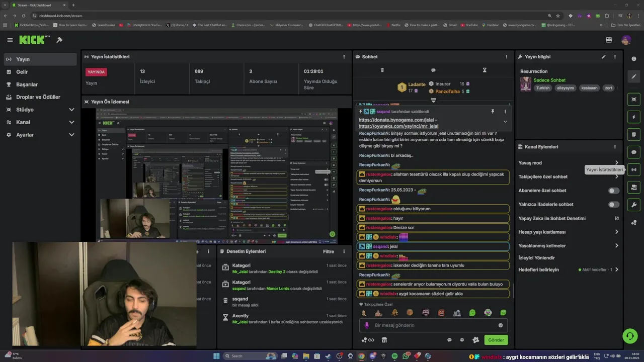This screenshot has height=362, width=644.
Task: Click the trash icon in the Sohbet toolbar
Action: pyautogui.click(x=382, y=70)
